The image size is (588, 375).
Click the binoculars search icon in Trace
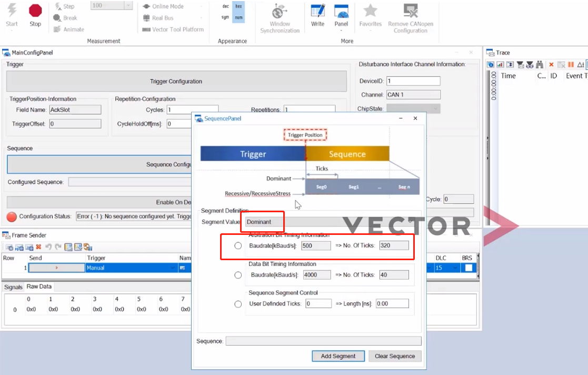pyautogui.click(x=540, y=65)
